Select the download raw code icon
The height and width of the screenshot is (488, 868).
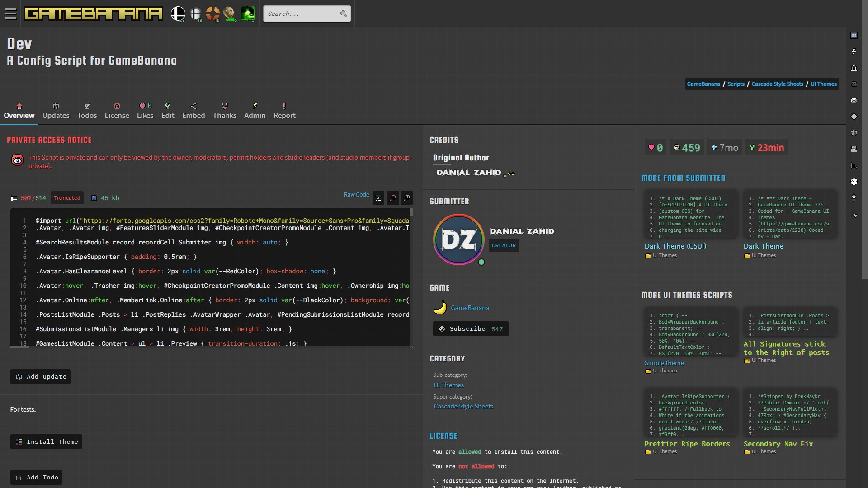(378, 198)
